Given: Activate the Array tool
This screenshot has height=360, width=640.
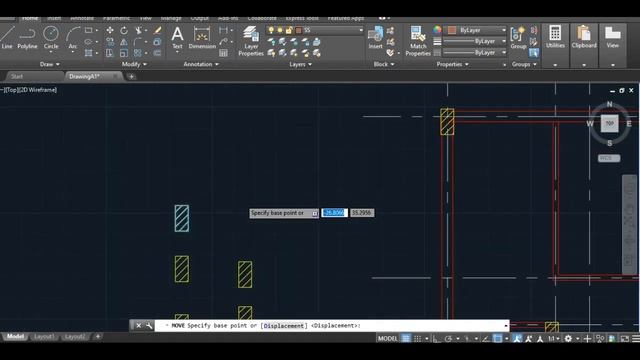Looking at the screenshot, I should tap(138, 53).
